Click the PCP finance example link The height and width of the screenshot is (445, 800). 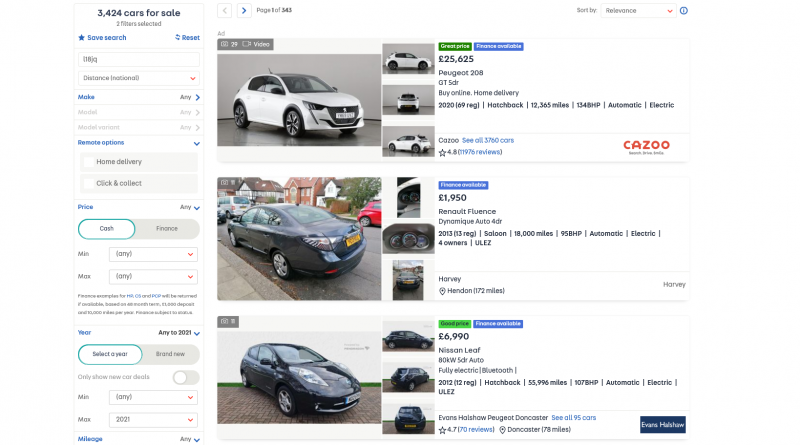(x=156, y=296)
